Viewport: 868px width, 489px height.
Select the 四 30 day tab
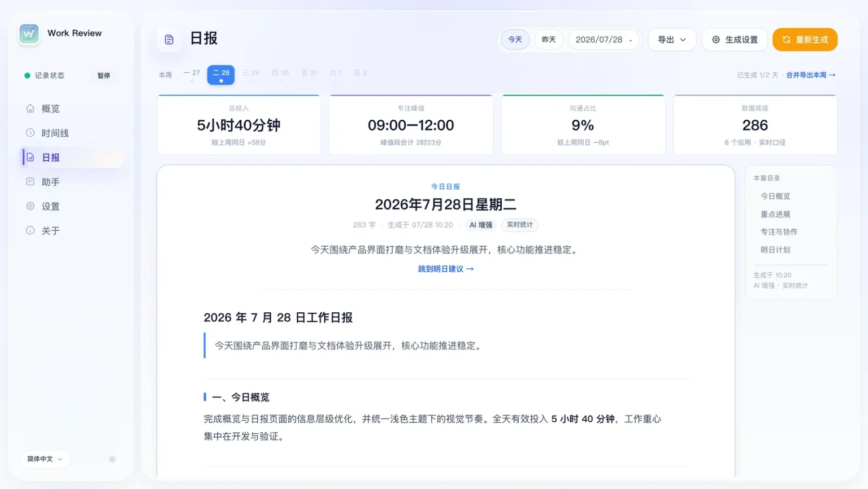[280, 75]
